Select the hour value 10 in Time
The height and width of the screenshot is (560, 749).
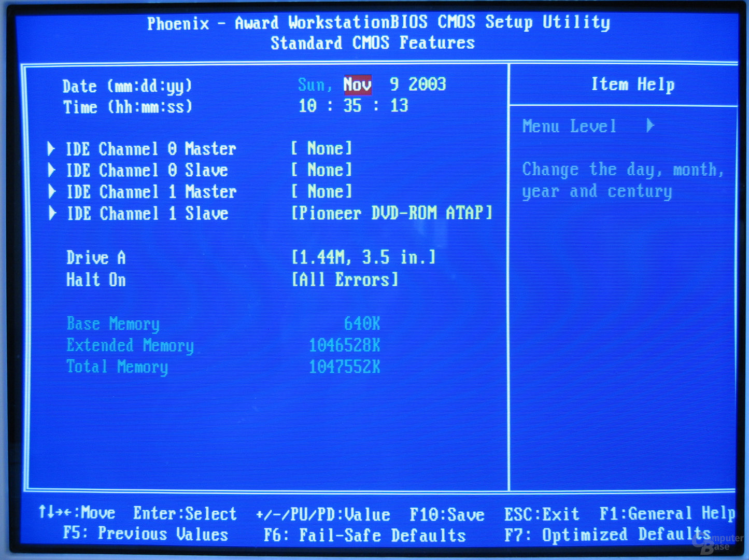tap(307, 106)
